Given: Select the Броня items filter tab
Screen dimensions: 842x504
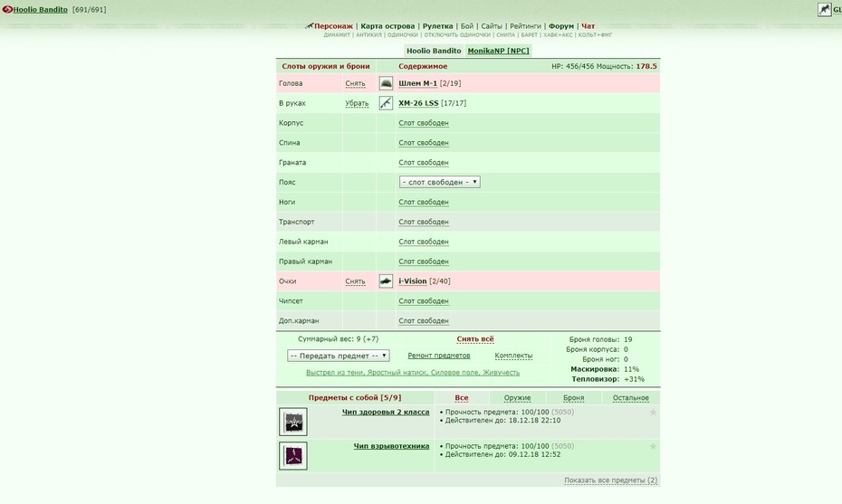Looking at the screenshot, I should pyautogui.click(x=573, y=398).
